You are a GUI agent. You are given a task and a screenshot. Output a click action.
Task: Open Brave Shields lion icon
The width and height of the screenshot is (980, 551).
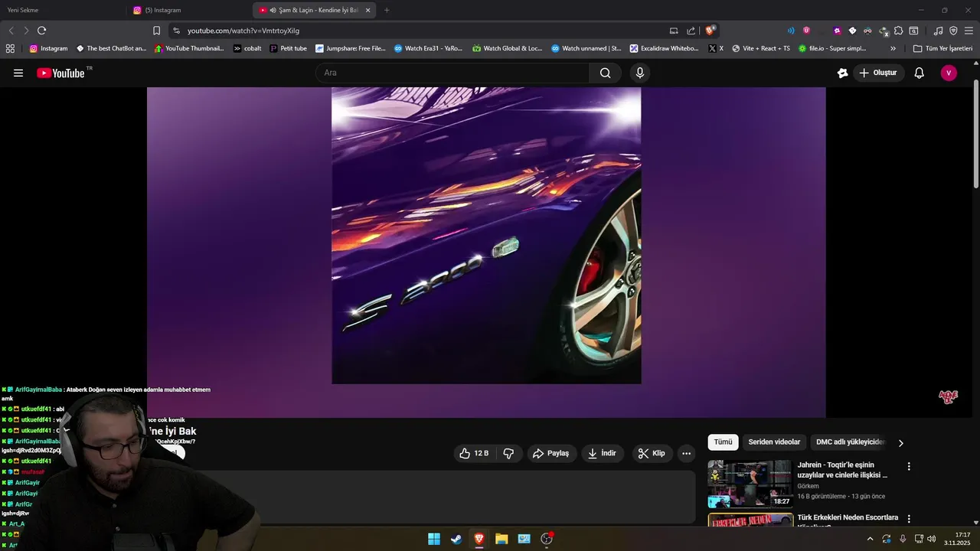710,31
